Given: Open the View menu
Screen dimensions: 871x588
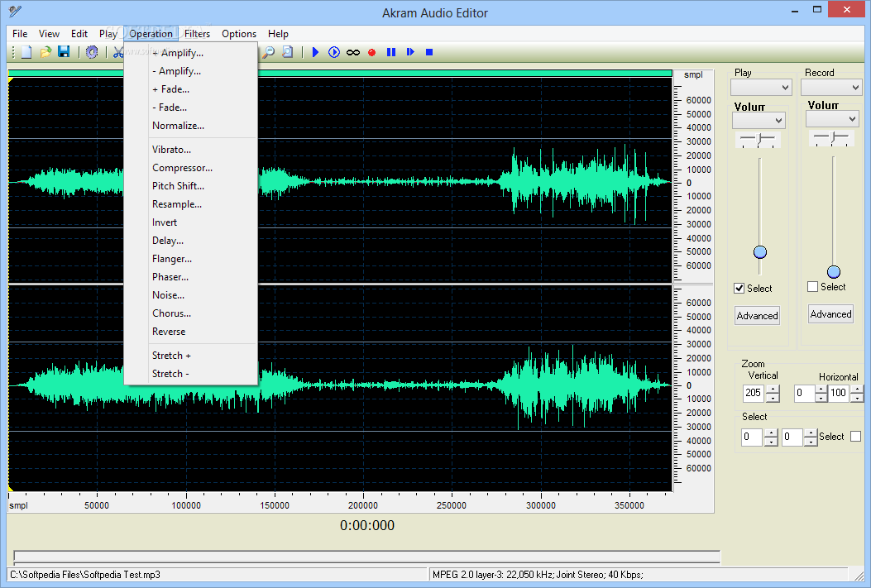Looking at the screenshot, I should (x=49, y=34).
